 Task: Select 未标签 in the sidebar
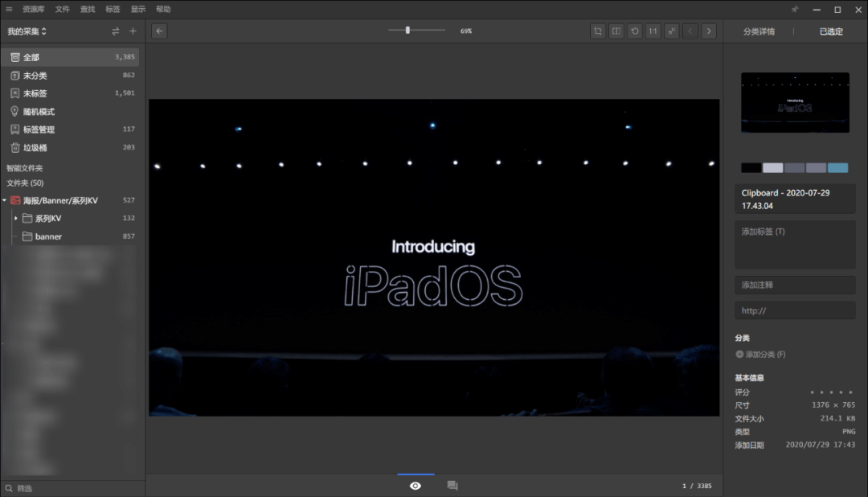point(70,93)
